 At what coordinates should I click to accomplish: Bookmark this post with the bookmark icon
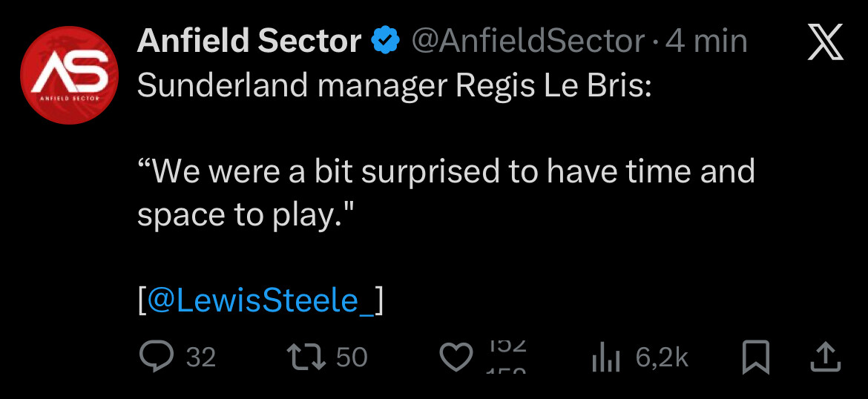756,358
